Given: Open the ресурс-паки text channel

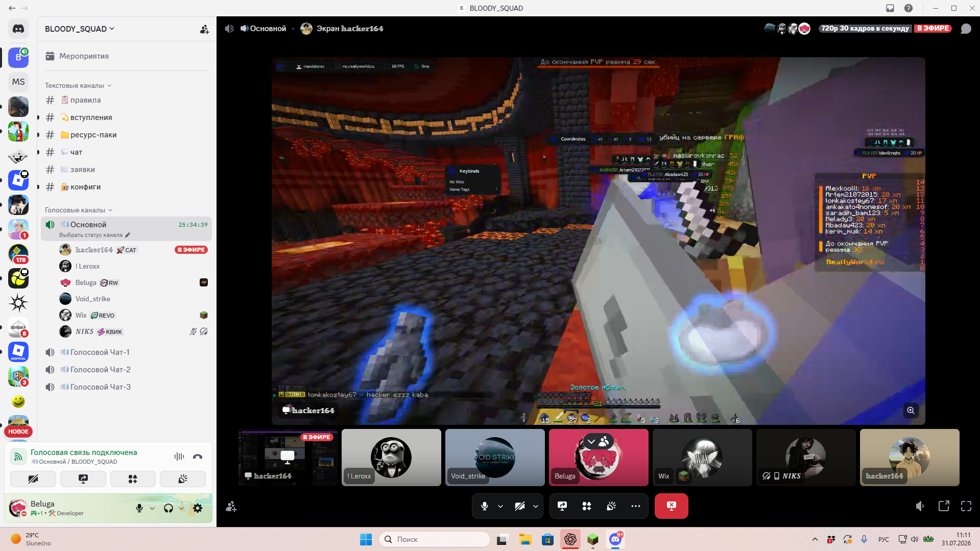Looking at the screenshot, I should [x=126, y=135].
